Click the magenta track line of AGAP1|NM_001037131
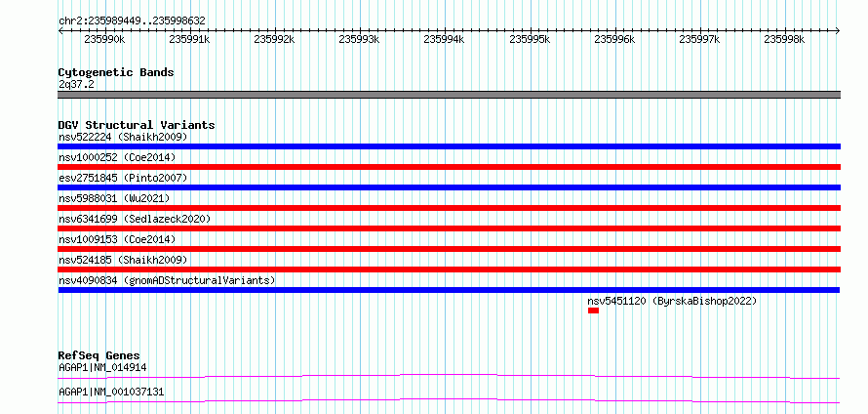 [449, 400]
